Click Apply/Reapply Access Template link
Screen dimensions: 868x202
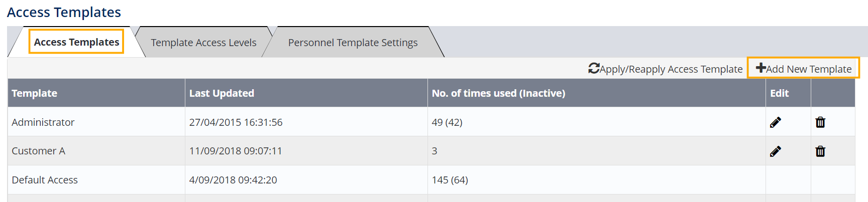coord(671,69)
